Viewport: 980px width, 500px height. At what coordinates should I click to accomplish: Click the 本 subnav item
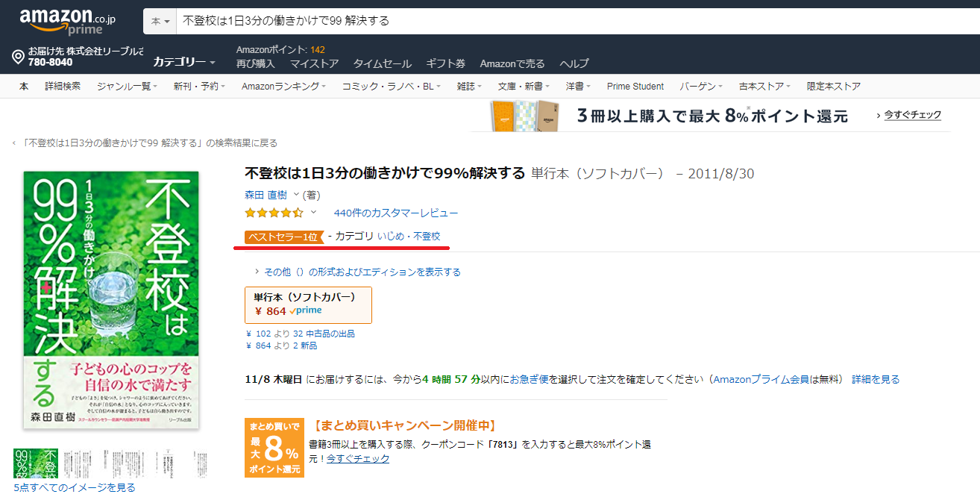[24, 87]
